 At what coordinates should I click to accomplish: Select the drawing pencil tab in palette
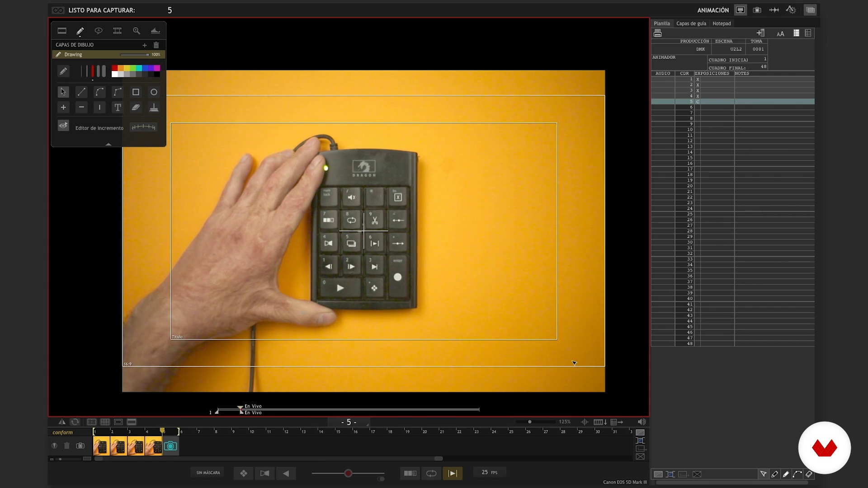coord(80,31)
